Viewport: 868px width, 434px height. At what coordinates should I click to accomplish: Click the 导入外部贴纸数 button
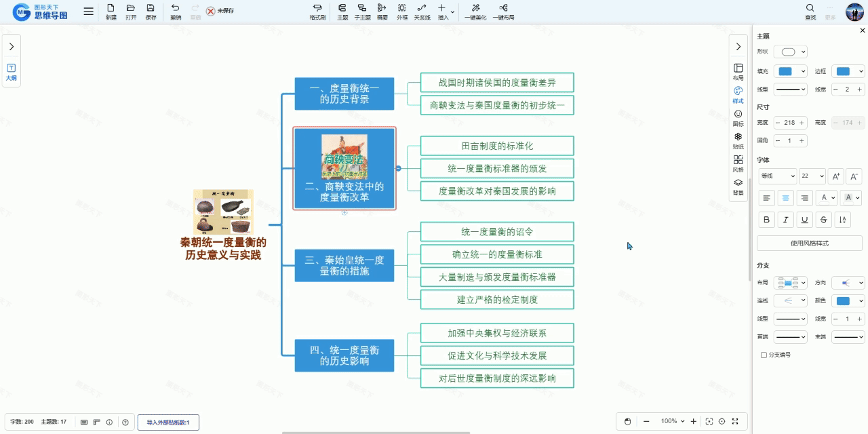point(168,422)
